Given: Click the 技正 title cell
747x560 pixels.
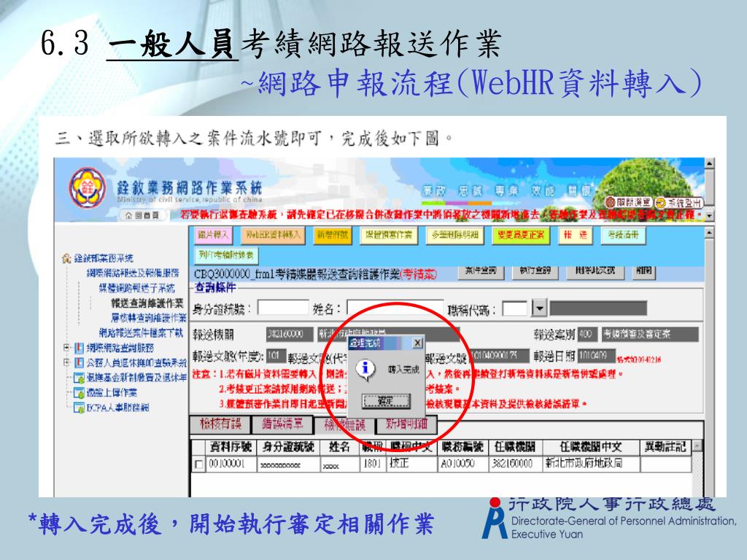Looking at the screenshot, I should click(x=411, y=464).
